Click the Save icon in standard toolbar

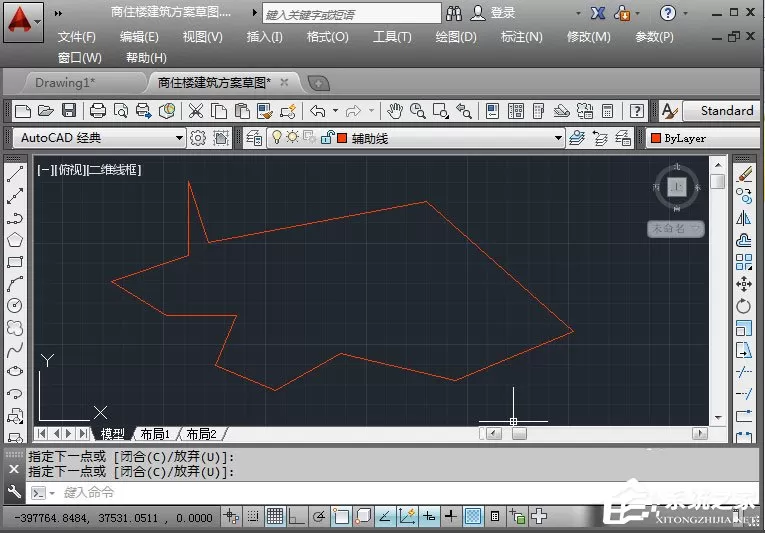[69, 111]
